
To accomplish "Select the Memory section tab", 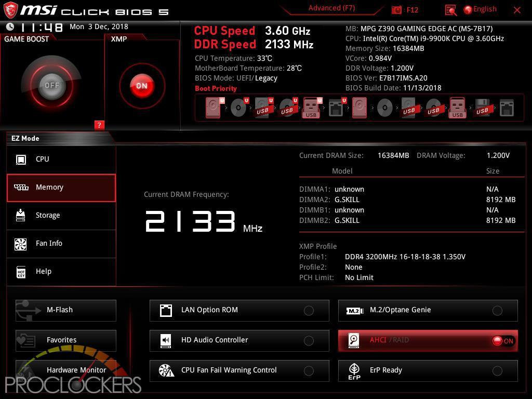I will [61, 188].
